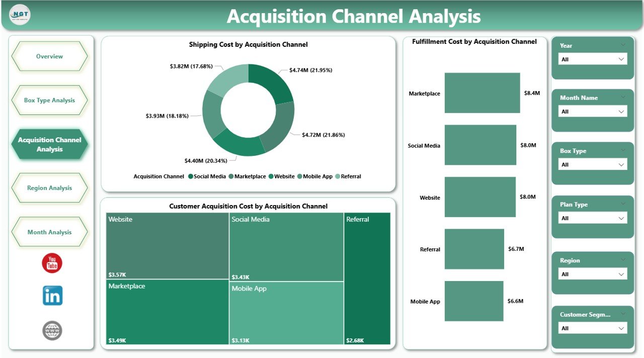Click the Mobile App legend marker on donut chart
The image size is (644, 358).
299,176
